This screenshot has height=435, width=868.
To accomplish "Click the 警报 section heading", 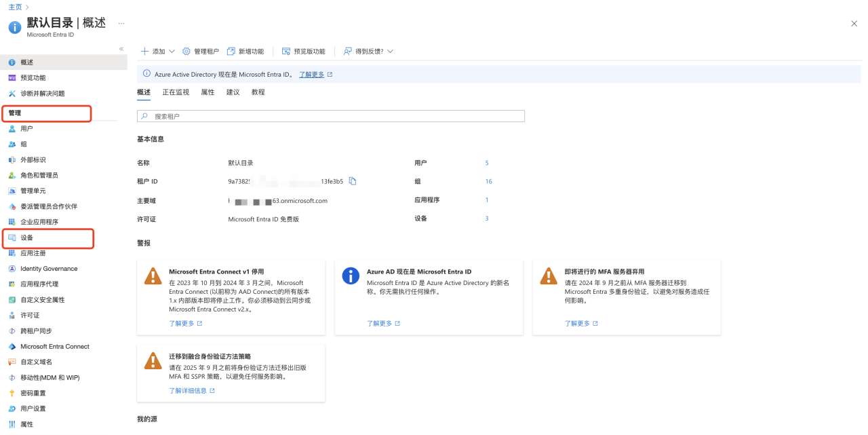I will (x=144, y=243).
